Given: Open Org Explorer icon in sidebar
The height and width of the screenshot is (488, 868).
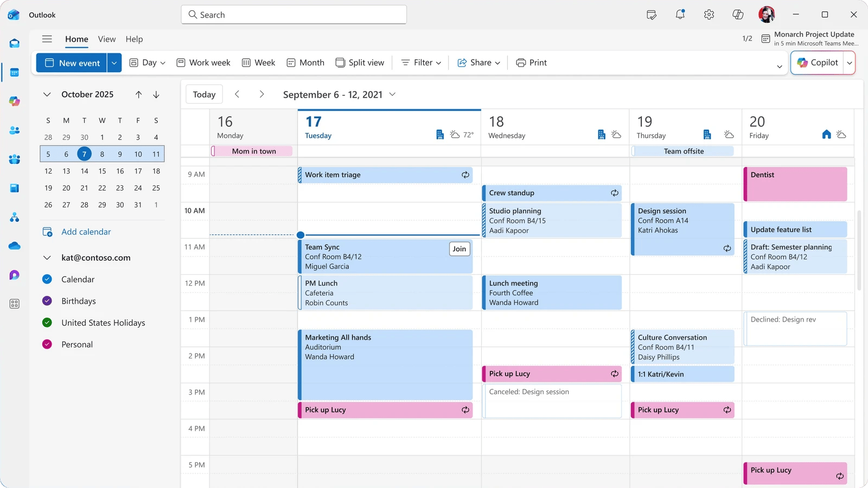Looking at the screenshot, I should [x=15, y=217].
